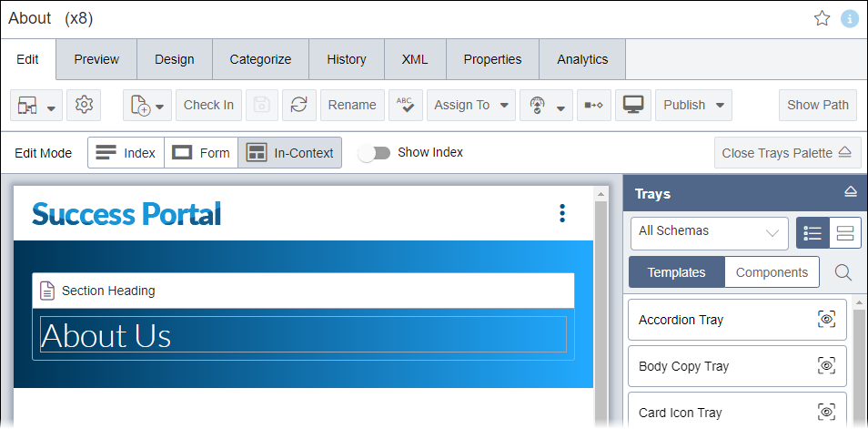Show the Components trays list
868x429 pixels.
click(772, 272)
